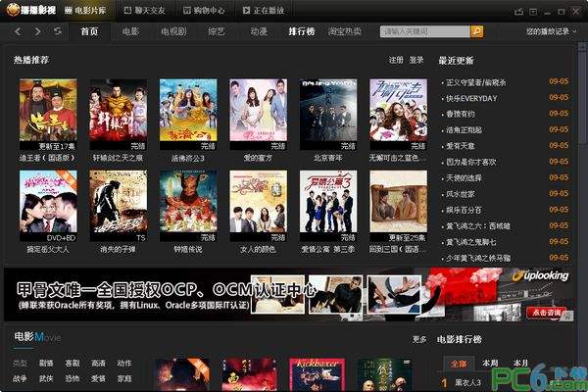Click the orange search magnifier button

tap(476, 31)
